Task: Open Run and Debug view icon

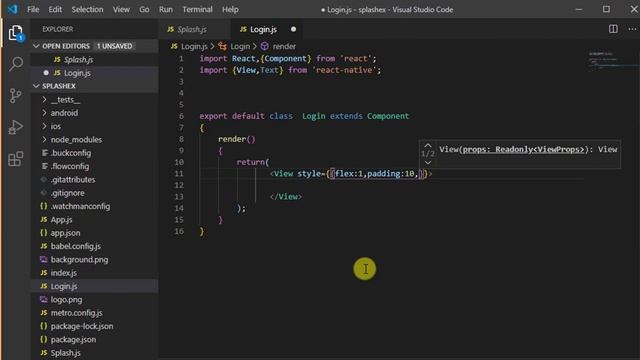Action: coord(16,127)
